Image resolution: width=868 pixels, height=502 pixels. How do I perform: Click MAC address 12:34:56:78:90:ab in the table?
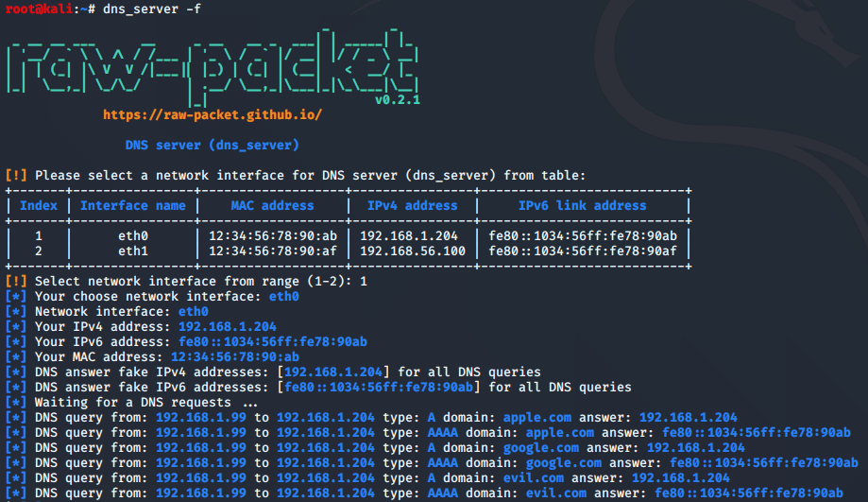272,236
